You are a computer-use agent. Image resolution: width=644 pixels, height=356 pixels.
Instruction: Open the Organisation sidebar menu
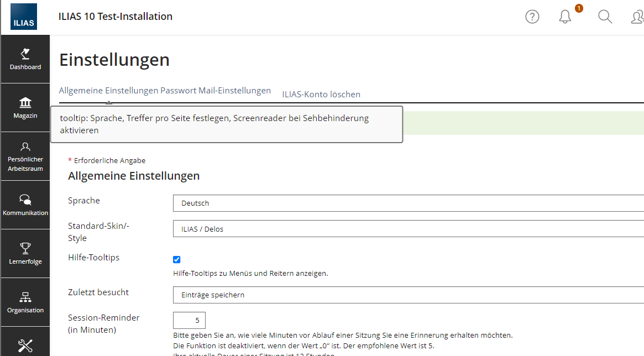point(25,302)
